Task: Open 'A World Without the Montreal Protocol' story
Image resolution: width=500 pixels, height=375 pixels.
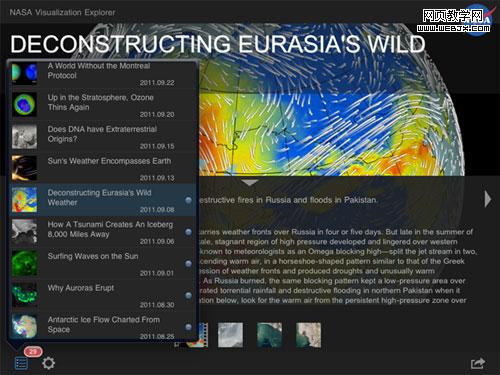Action: pyautogui.click(x=103, y=73)
